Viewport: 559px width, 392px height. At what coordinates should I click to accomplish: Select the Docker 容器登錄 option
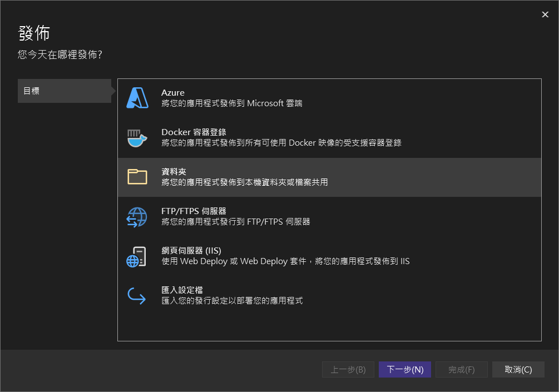(194, 132)
